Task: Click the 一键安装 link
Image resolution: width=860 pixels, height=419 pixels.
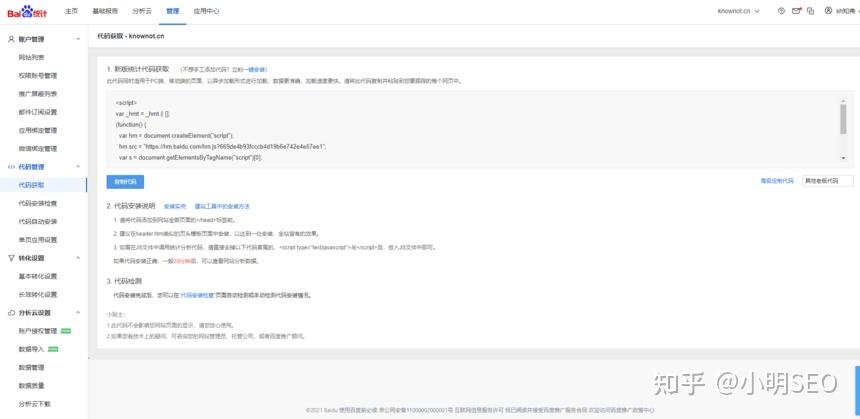Action: click(255, 70)
